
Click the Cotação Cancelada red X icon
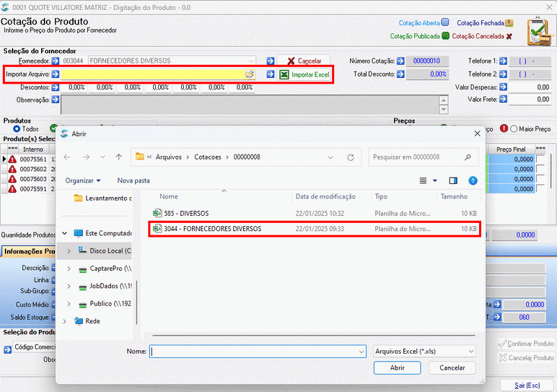pos(509,36)
